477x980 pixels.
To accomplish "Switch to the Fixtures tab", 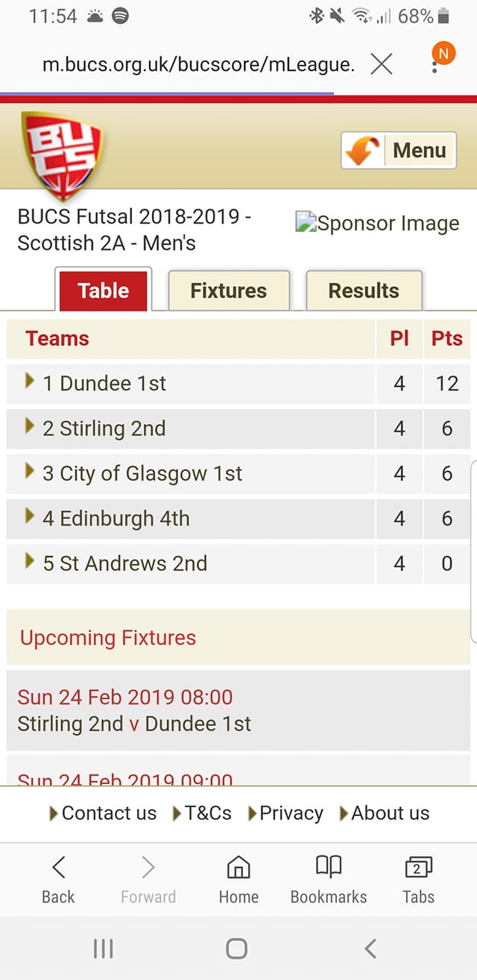I will click(229, 291).
